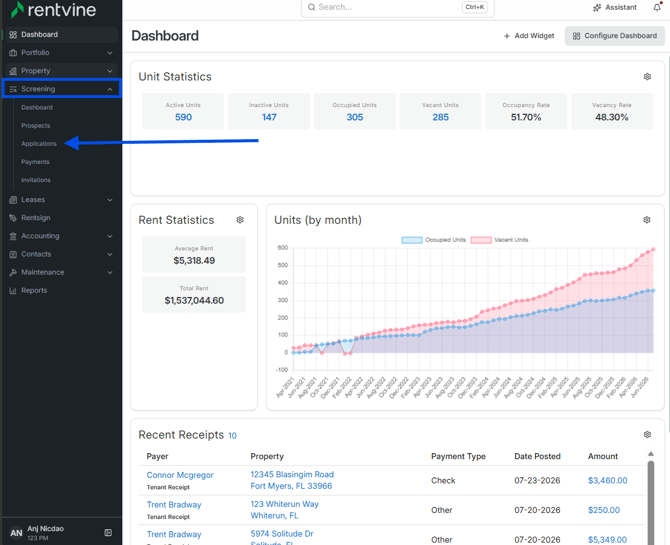Open Applications under Screening
The height and width of the screenshot is (545, 670).
point(39,144)
